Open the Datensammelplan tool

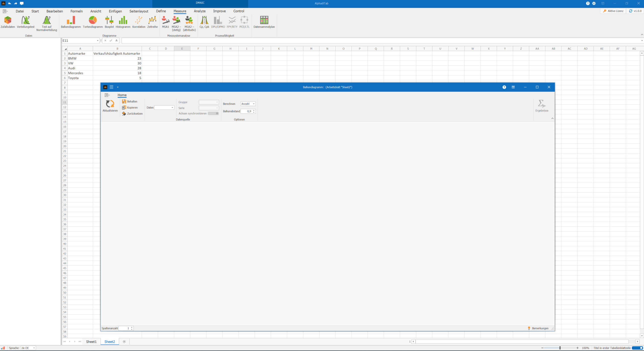click(264, 22)
